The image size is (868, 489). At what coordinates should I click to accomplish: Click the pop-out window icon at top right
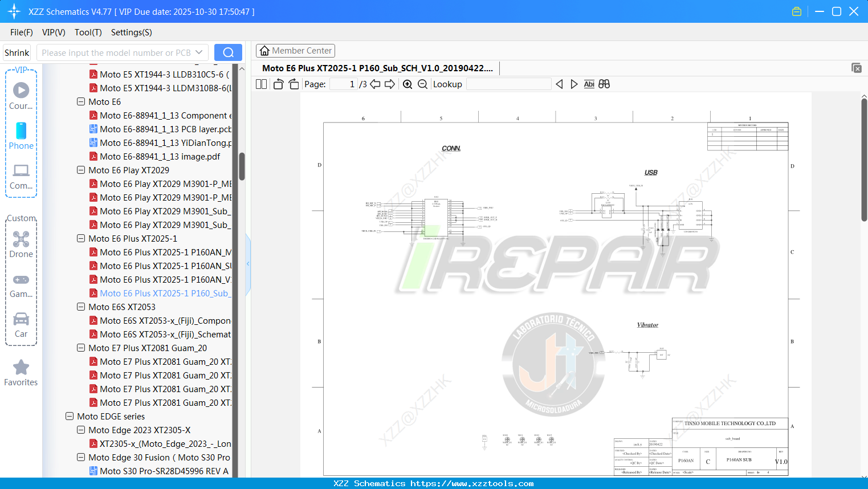click(857, 68)
